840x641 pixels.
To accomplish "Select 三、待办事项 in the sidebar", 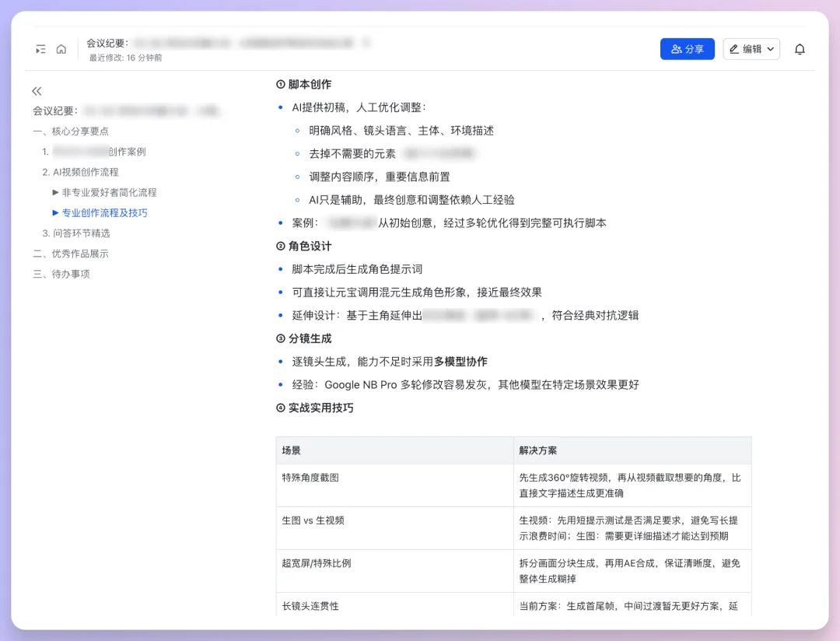I will click(61, 273).
